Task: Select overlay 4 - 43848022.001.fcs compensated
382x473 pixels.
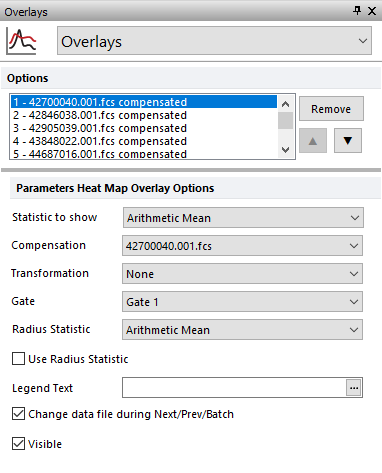Action: point(144,141)
